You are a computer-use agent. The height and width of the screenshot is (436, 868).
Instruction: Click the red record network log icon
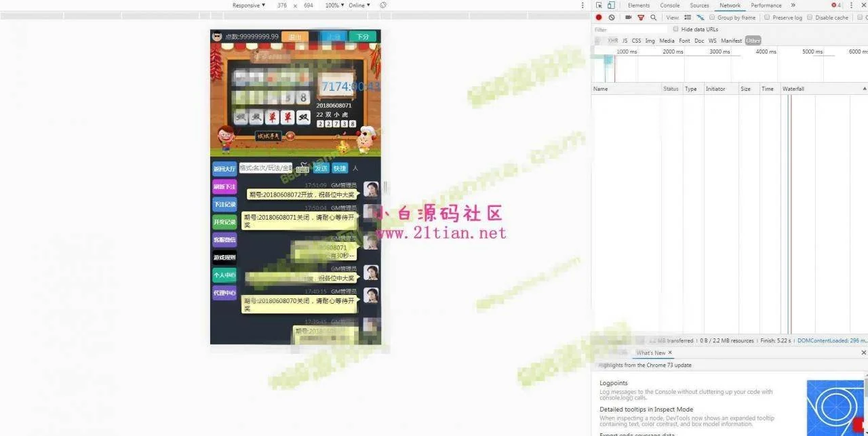pos(599,18)
